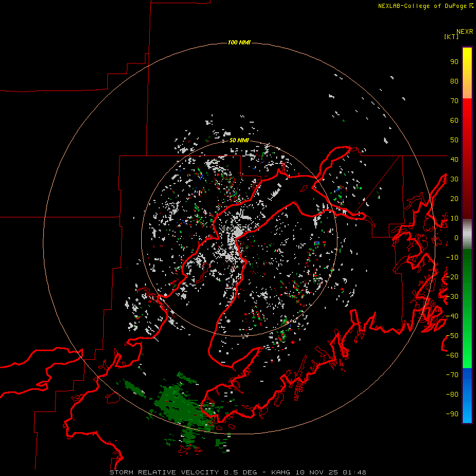Click the 80 value on the velocity scale
Screen dimensions: 476x476
tap(454, 81)
